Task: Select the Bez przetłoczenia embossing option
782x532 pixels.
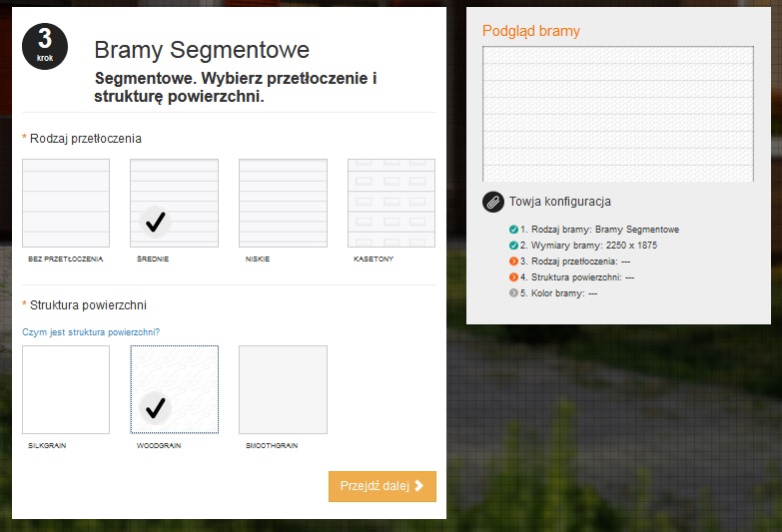Action: click(x=66, y=203)
